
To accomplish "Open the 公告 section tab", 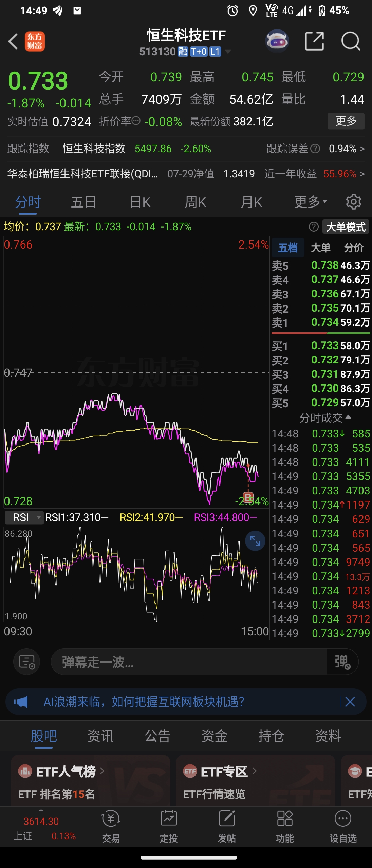I will pyautogui.click(x=157, y=736).
